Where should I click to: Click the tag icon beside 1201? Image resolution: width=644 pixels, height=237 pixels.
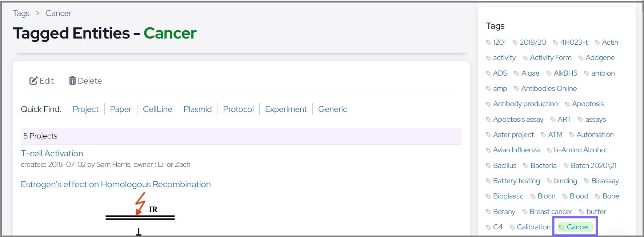click(488, 43)
